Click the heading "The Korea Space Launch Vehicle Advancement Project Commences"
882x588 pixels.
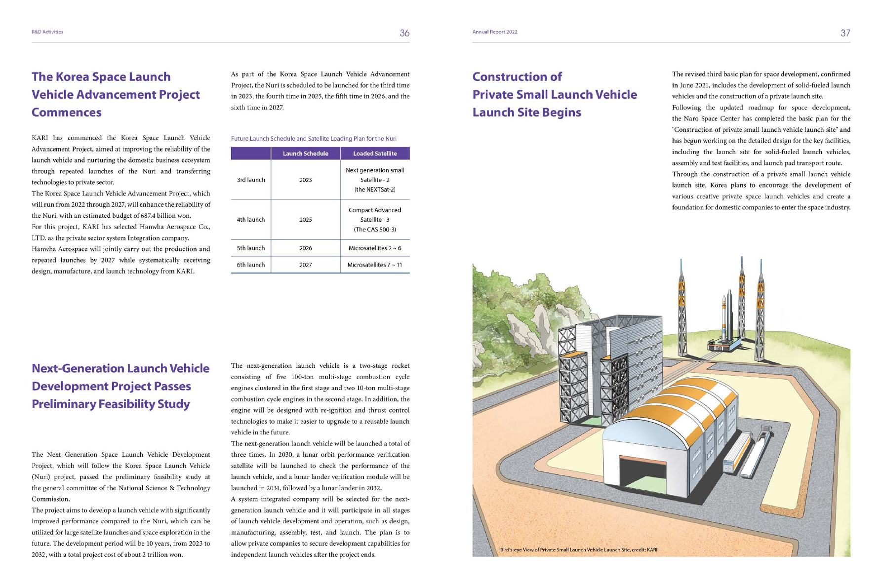click(116, 94)
